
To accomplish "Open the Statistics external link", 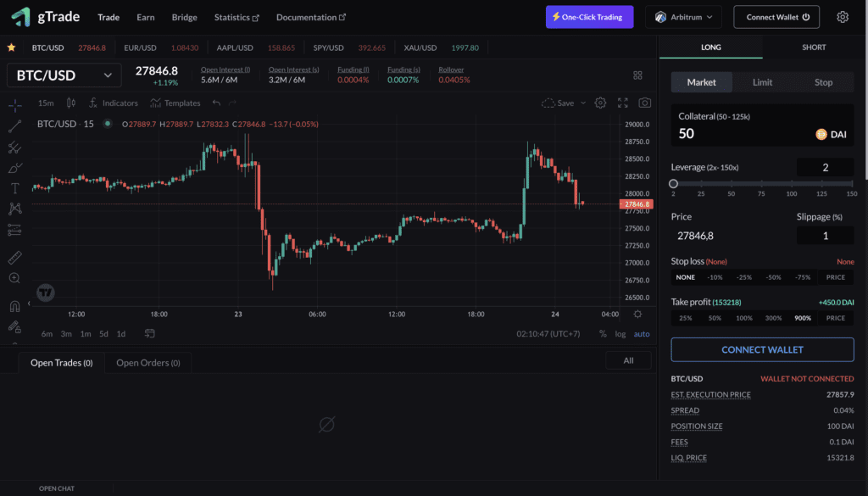I will point(236,17).
